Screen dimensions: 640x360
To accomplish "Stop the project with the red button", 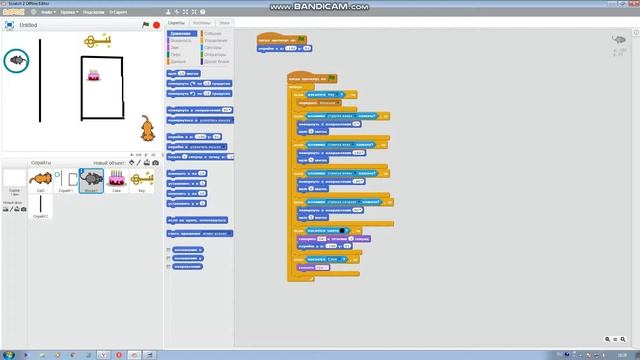I will (x=156, y=25).
